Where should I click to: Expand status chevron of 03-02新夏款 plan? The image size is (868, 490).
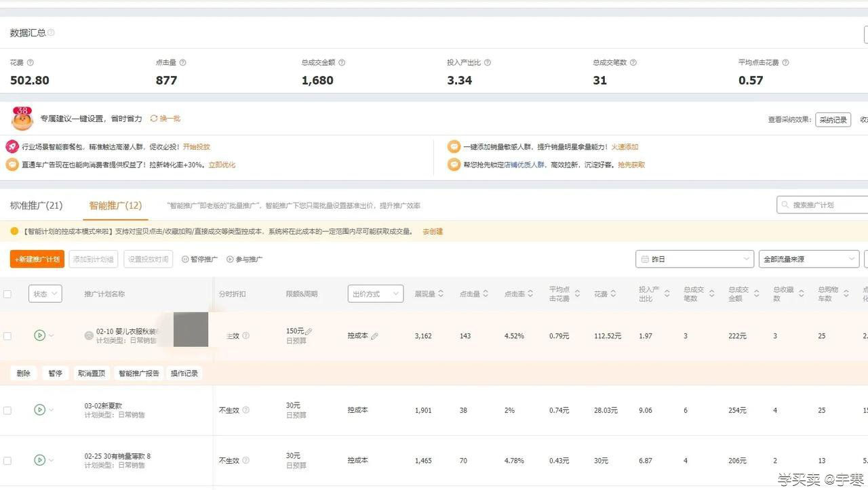coord(51,411)
